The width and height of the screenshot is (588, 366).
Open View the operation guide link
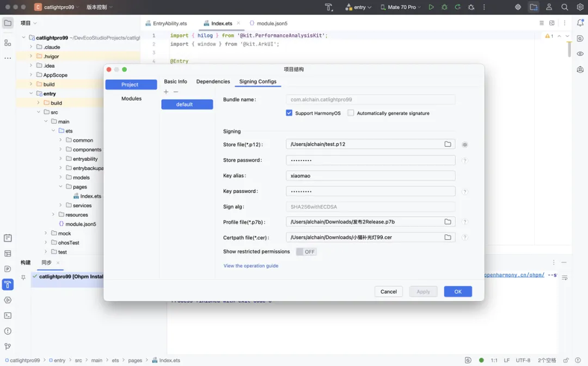(251, 265)
